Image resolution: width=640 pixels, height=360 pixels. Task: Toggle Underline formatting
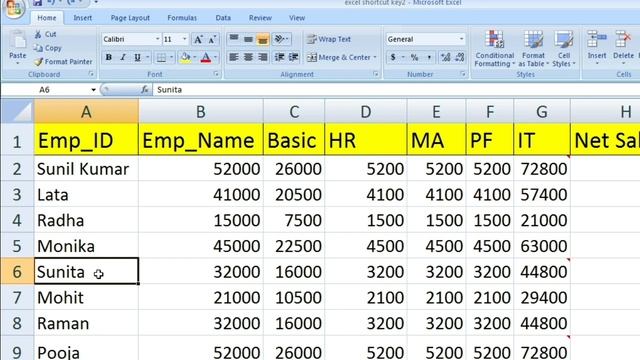click(138, 58)
